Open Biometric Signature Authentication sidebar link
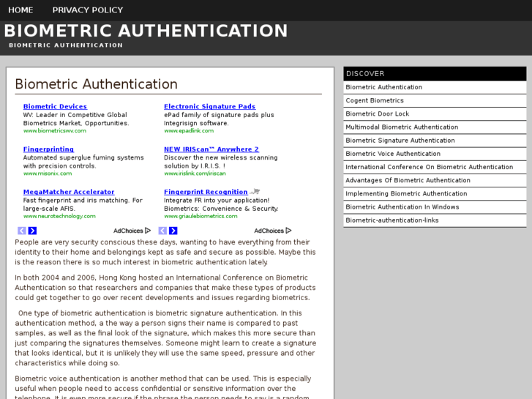Viewport: 532px width, 399px height. [435, 141]
